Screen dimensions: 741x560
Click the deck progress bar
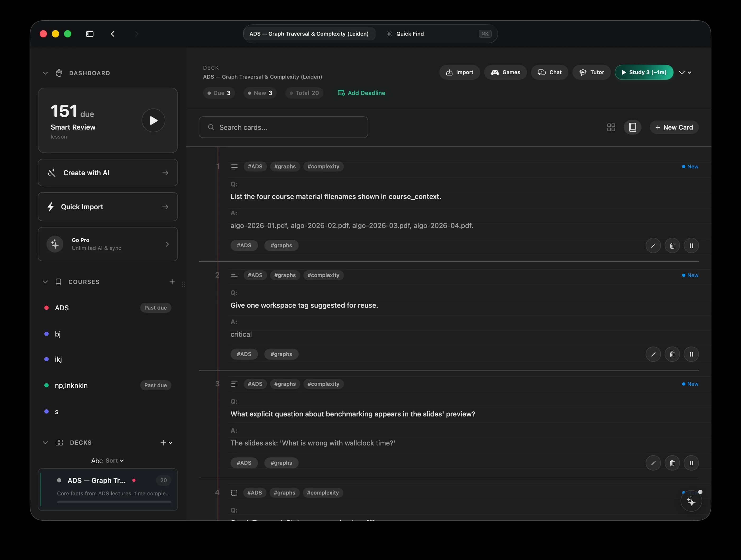(x=114, y=502)
